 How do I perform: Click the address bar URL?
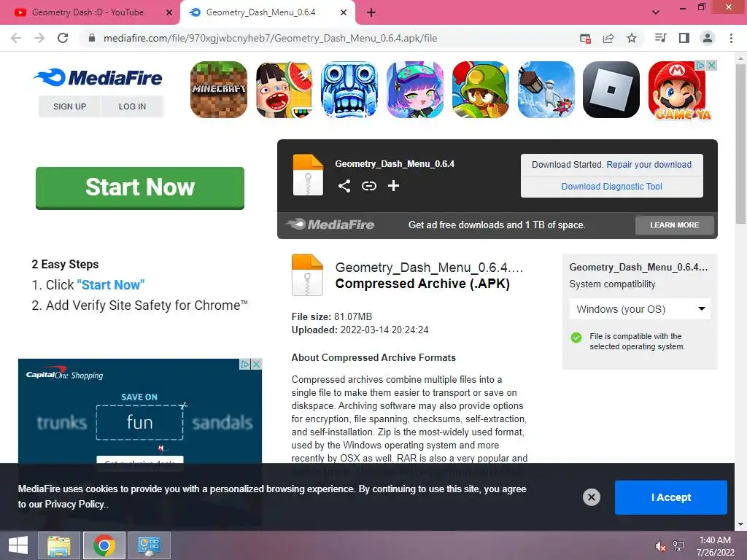tap(270, 38)
